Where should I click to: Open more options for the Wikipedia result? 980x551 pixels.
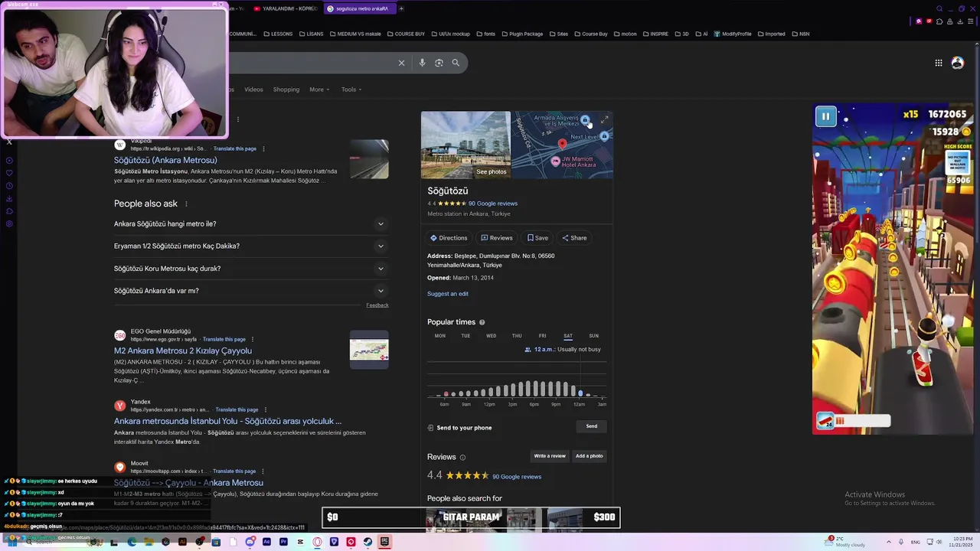coord(263,148)
